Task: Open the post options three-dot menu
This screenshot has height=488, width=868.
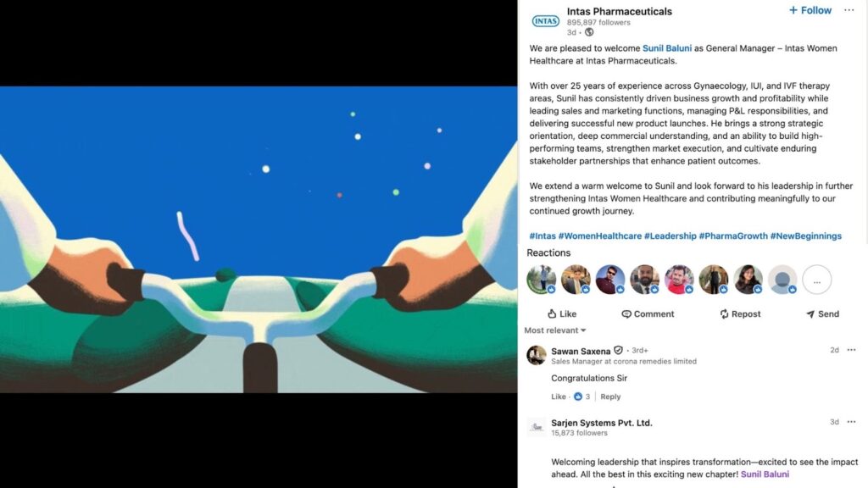Action: pyautogui.click(x=849, y=10)
